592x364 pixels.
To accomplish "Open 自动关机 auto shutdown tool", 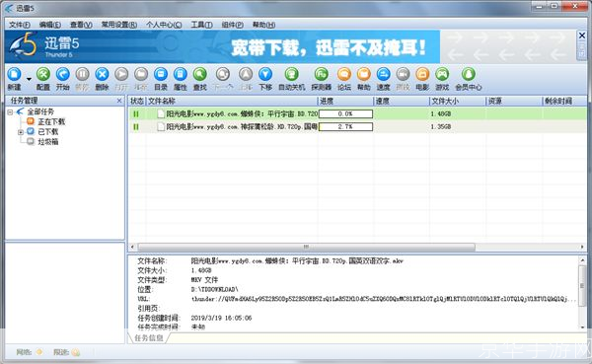I will (x=292, y=74).
